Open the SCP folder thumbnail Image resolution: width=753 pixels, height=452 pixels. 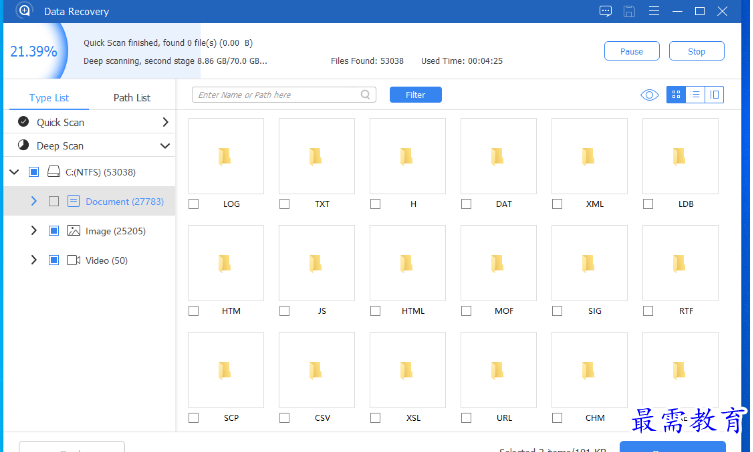[226, 370]
